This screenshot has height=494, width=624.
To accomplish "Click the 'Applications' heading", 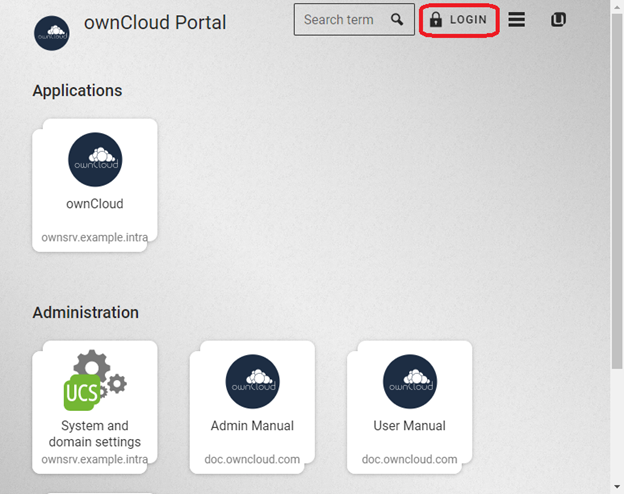I will coord(77,91).
